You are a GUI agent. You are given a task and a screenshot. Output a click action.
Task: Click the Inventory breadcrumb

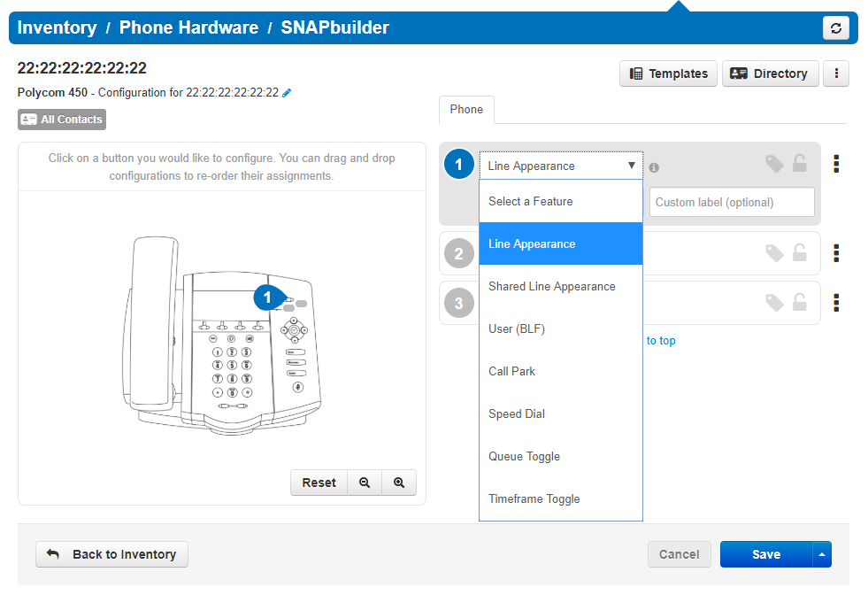57,27
